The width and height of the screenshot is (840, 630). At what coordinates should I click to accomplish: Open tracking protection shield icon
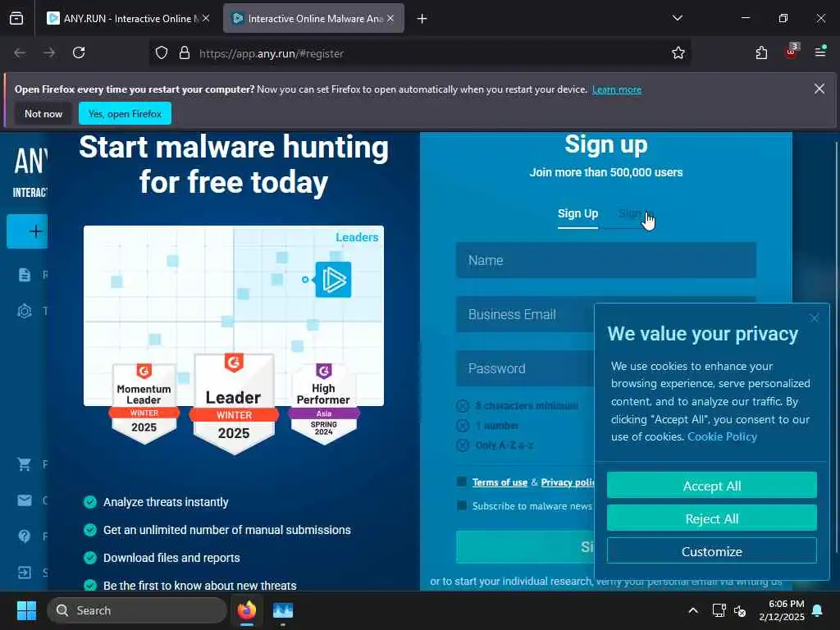[162, 53]
